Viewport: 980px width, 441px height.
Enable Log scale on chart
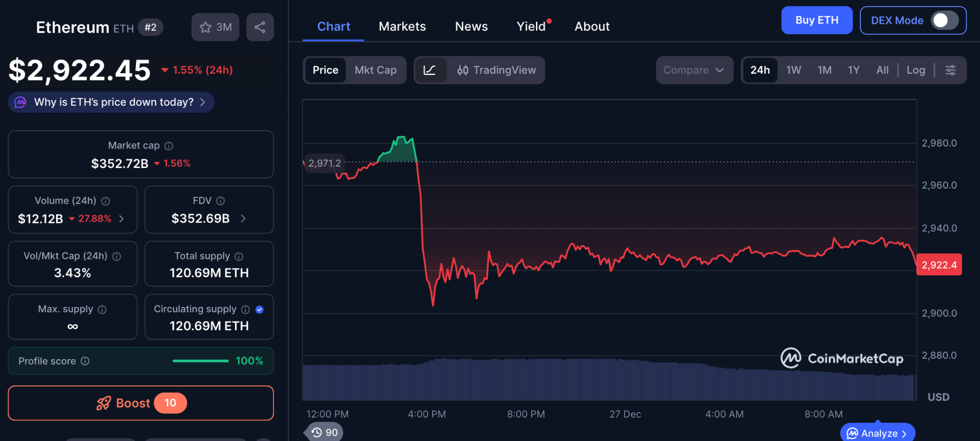[x=915, y=70]
